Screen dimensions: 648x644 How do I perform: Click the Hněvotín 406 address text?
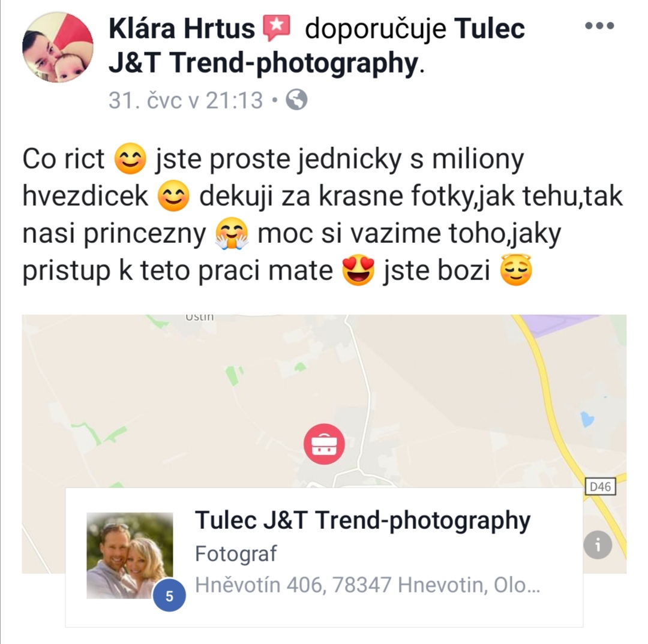pyautogui.click(x=367, y=585)
